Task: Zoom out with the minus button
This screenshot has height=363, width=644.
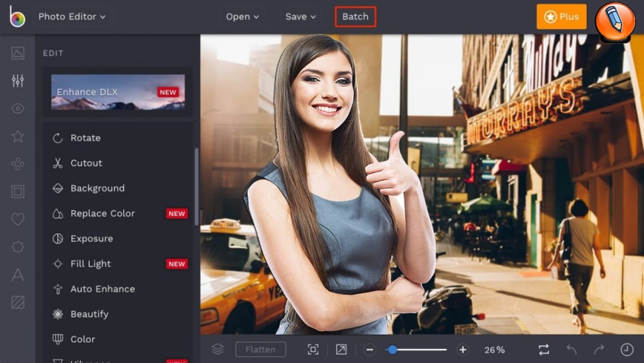Action: (x=370, y=350)
